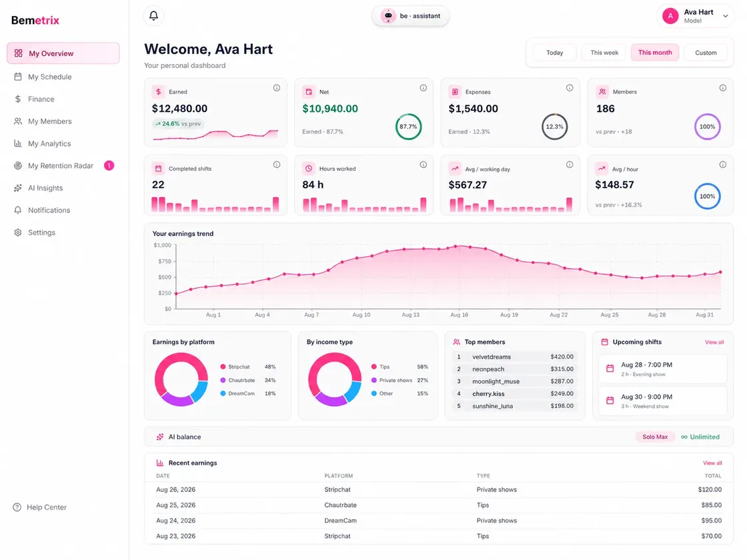Screen dimensions: 747x560
Task: Click View all in Upcoming shifts
Action: pos(714,342)
